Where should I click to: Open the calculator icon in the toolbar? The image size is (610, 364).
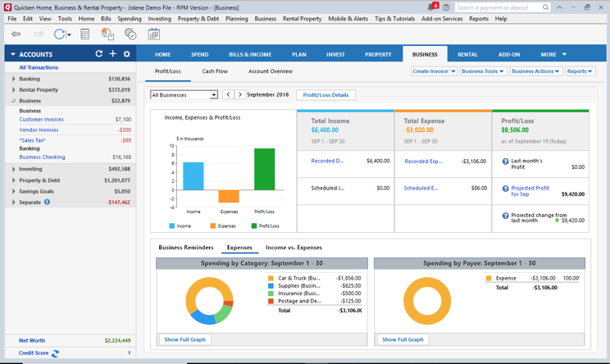click(84, 34)
